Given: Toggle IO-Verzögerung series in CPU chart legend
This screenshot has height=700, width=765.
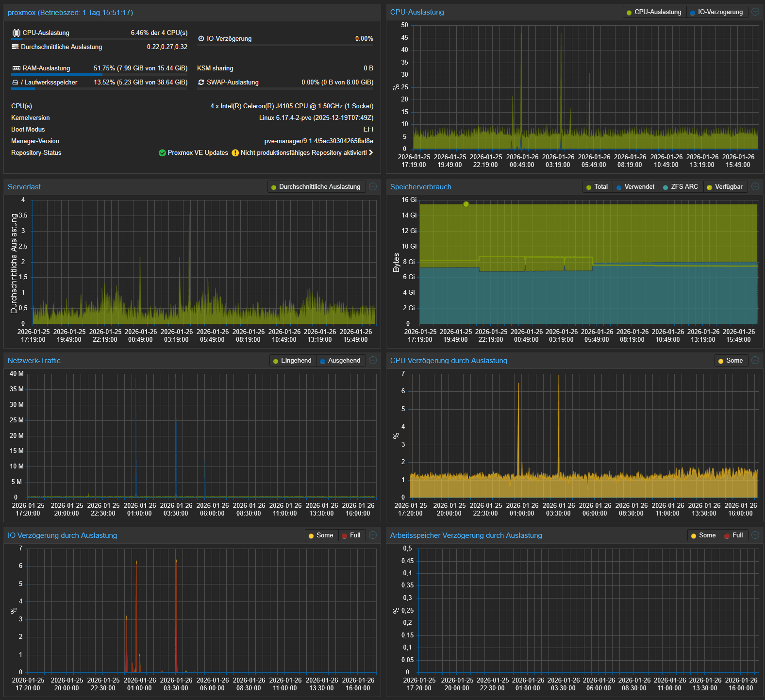Looking at the screenshot, I should [x=716, y=12].
